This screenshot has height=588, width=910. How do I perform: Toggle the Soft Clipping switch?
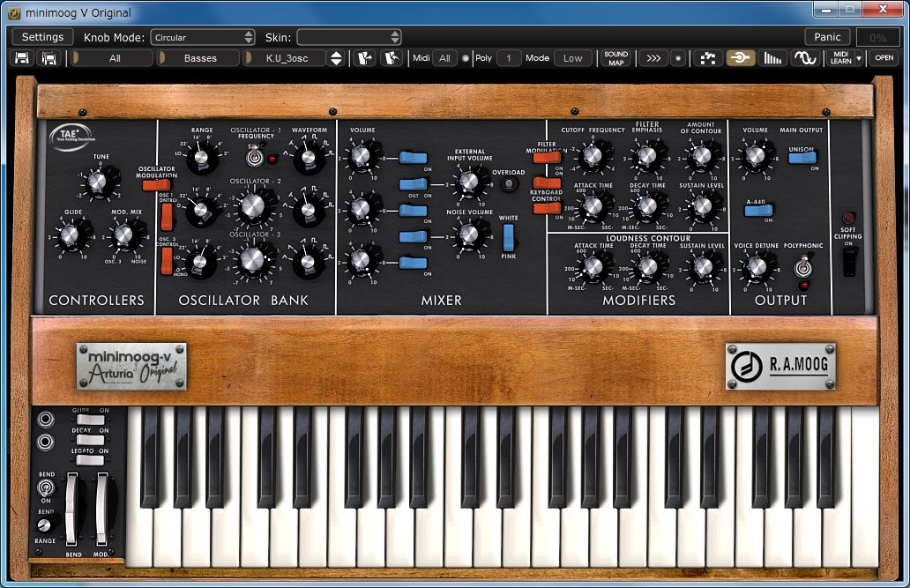(848, 261)
